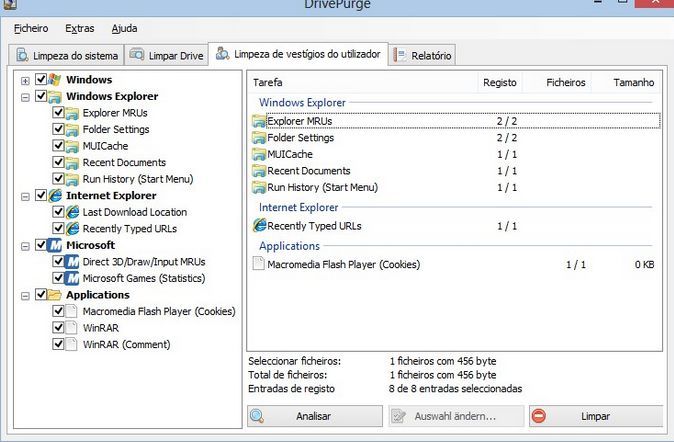Open the Ficheiro menu
Viewport: 674px width, 442px height.
31,29
